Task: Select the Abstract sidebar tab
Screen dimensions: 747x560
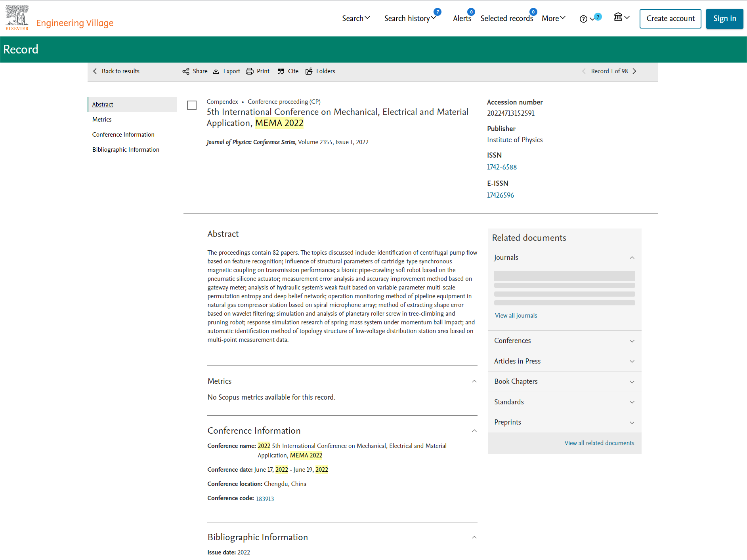Action: [x=132, y=105]
